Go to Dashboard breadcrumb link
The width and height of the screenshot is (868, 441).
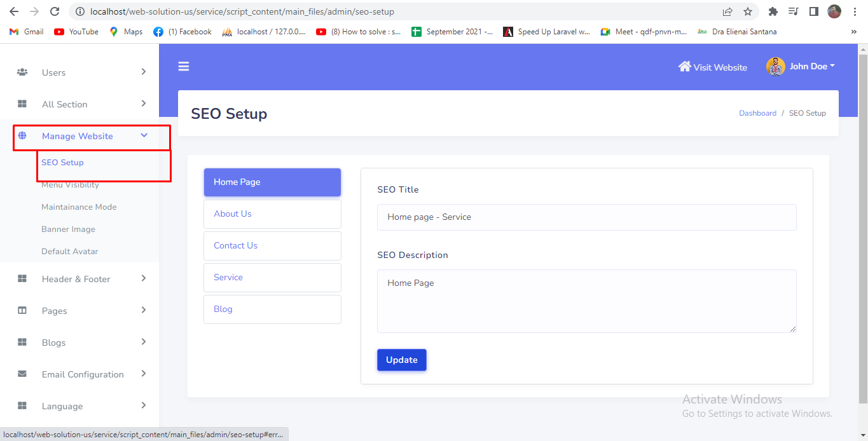tap(757, 113)
